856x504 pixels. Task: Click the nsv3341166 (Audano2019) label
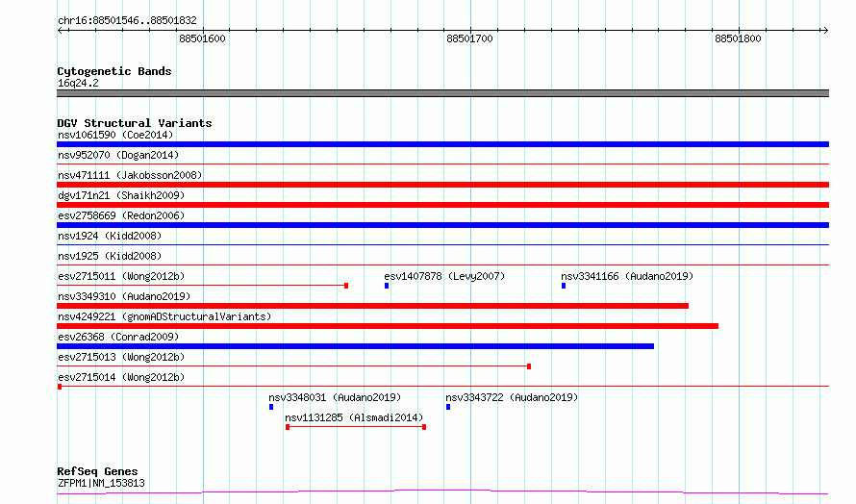coord(627,276)
